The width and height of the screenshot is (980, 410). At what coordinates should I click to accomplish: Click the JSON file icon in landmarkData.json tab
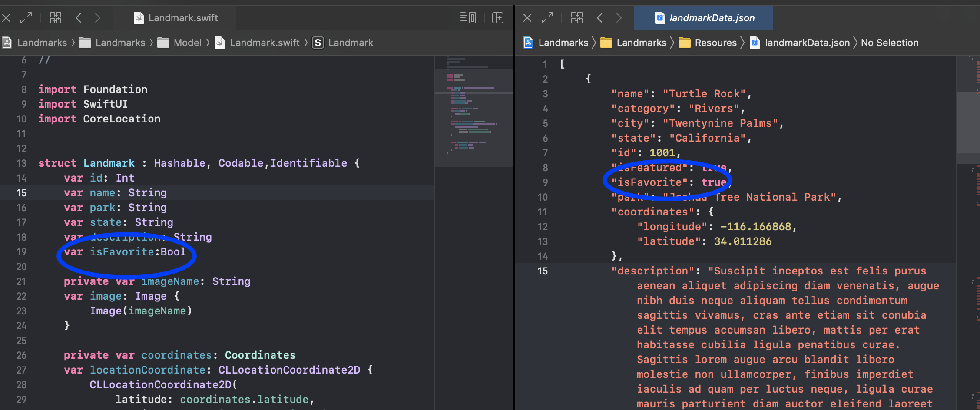tap(660, 18)
